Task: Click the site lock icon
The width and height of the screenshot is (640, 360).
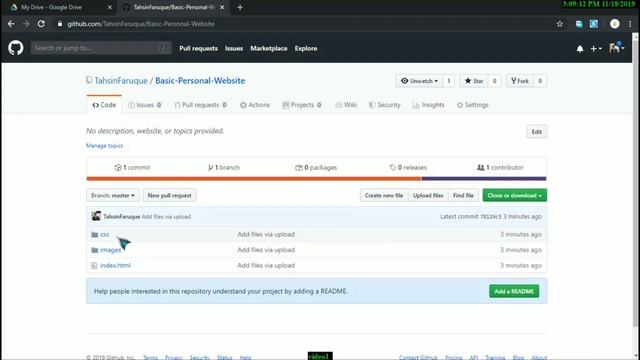Action: pyautogui.click(x=60, y=24)
